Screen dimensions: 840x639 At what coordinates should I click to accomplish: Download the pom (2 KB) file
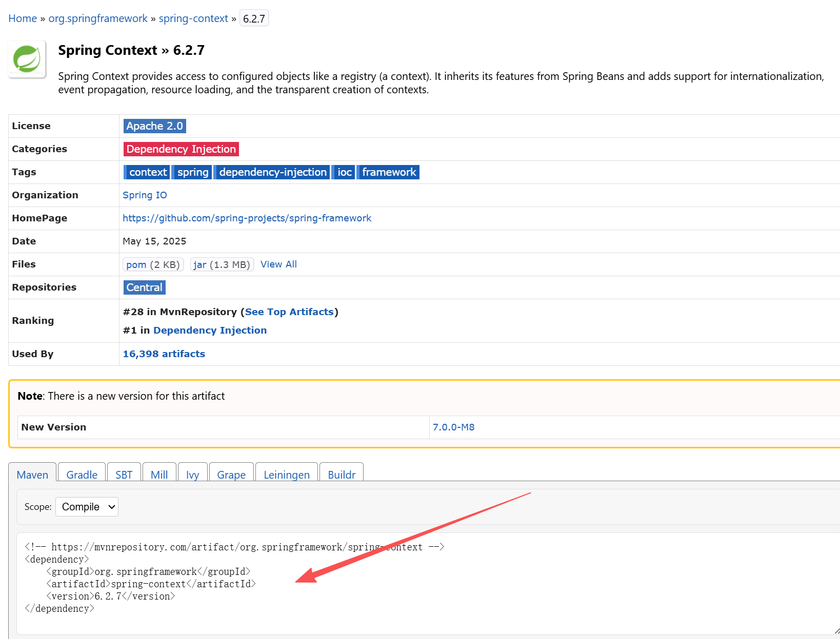coord(153,264)
